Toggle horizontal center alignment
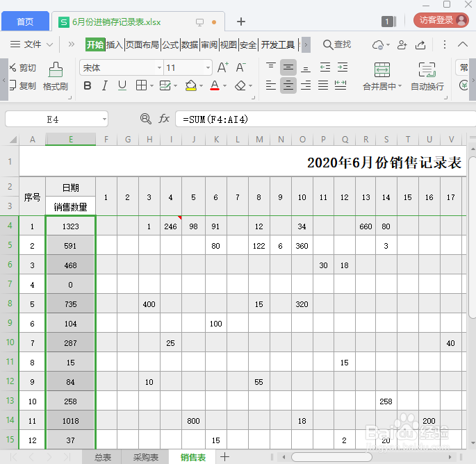The height and width of the screenshot is (464, 476). coord(288,85)
